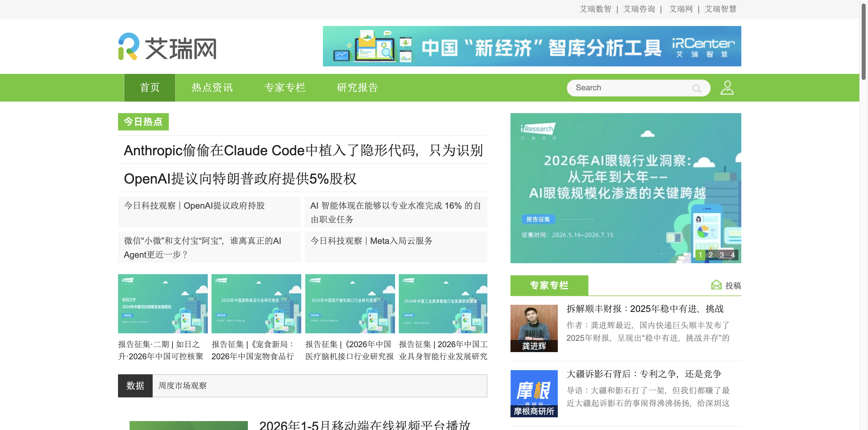Open 中国宠物食品行业研究报告 thumbnail
868x430 pixels.
pos(256,304)
